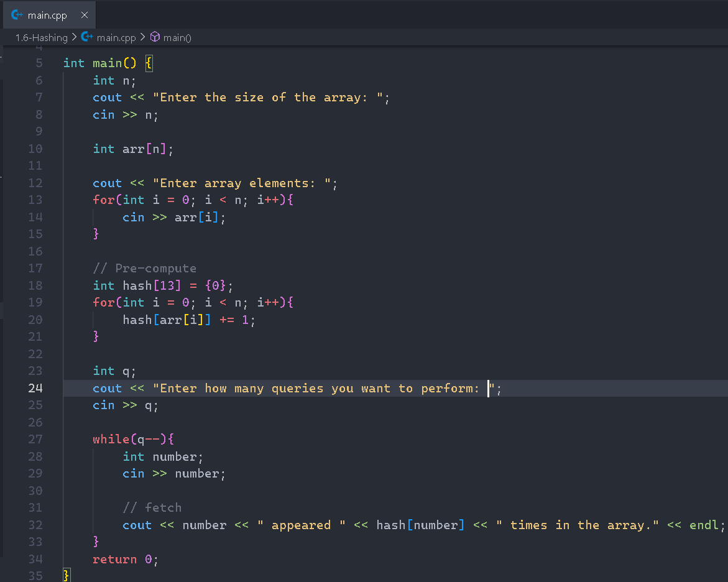Click the "// Pre-compute" comment
Viewport: 728px width, 582px height.
(x=144, y=269)
